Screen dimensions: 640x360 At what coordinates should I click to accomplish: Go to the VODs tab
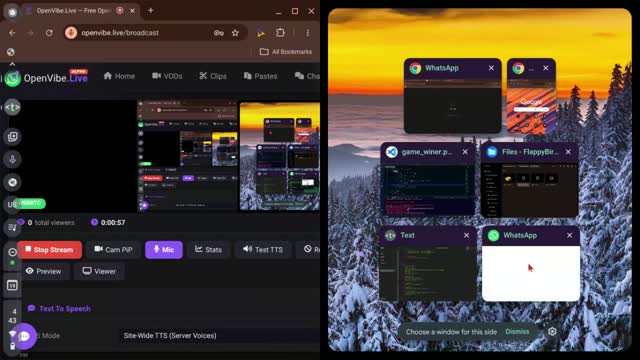pyautogui.click(x=167, y=76)
